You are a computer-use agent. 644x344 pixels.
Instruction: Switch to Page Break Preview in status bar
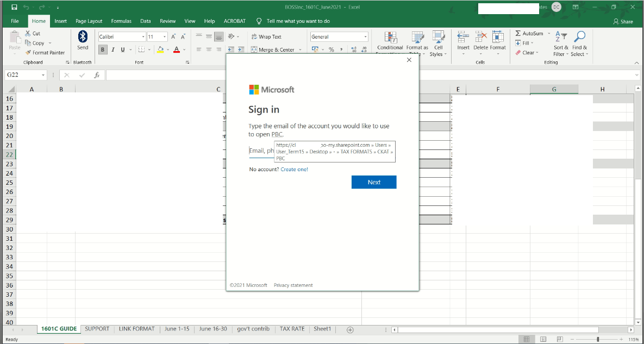[x=559, y=340]
